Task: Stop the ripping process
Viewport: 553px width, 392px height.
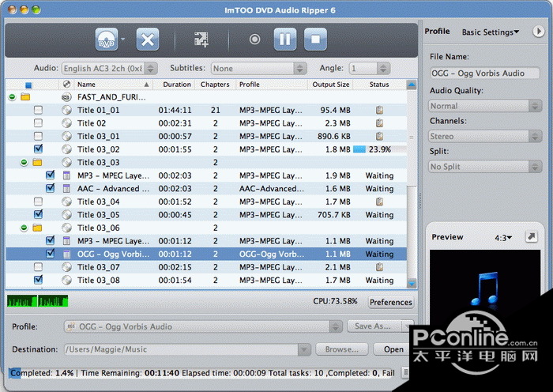Action: click(314, 40)
